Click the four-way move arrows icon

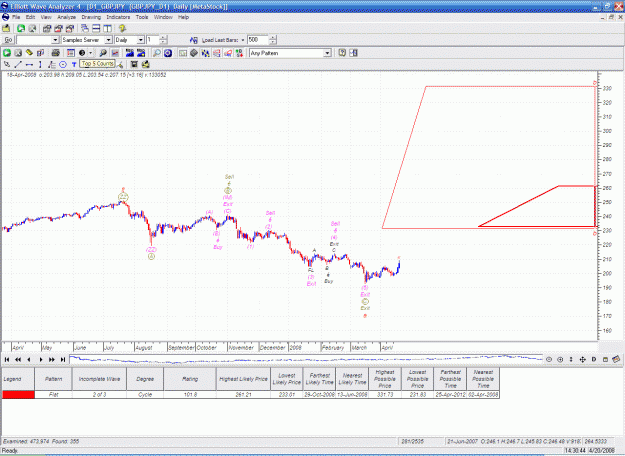tap(582, 360)
